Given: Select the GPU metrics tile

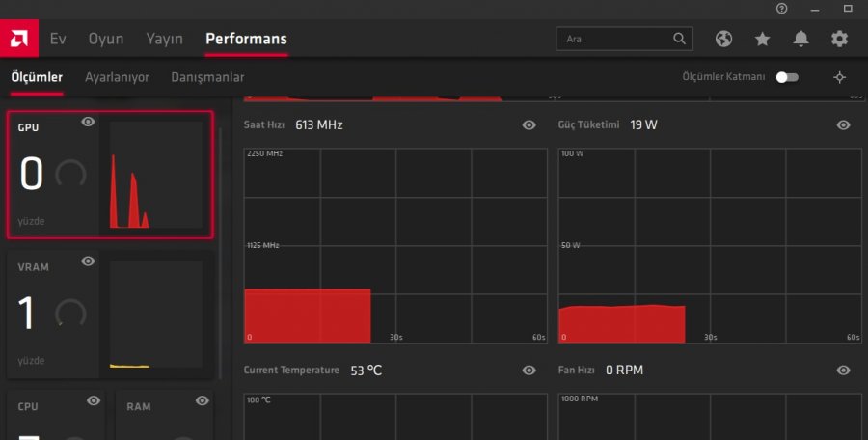Looking at the screenshot, I should [x=110, y=175].
